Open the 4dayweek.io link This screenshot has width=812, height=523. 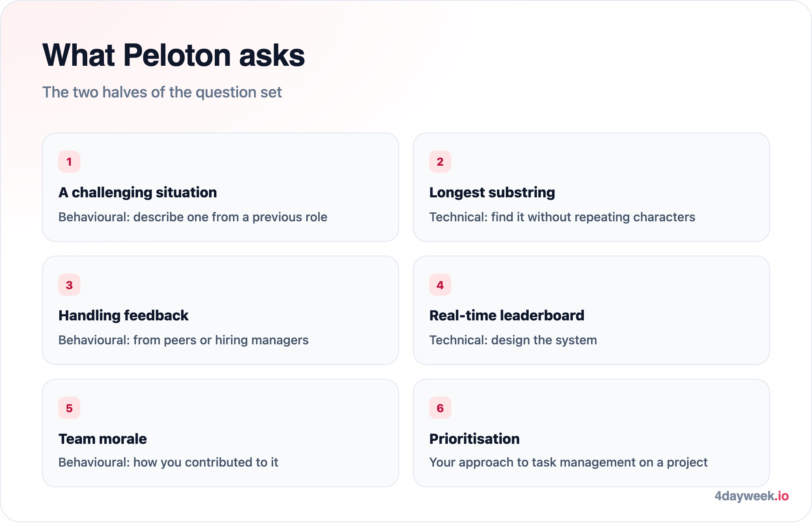(752, 496)
